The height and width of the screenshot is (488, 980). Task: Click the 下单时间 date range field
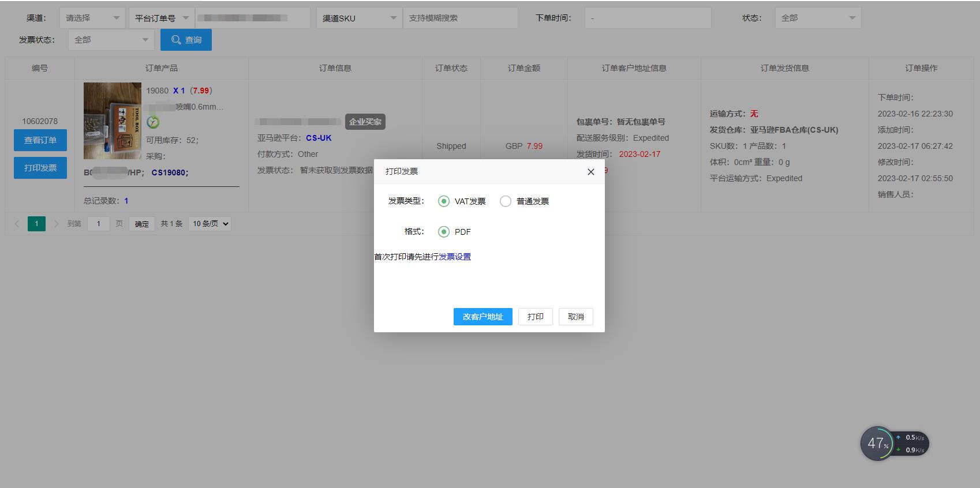click(x=648, y=18)
